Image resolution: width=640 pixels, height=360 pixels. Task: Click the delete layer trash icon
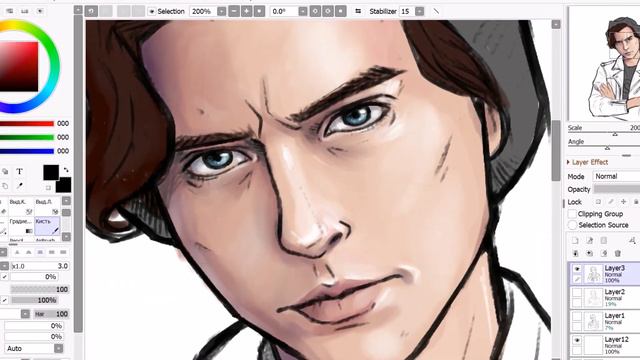618,253
